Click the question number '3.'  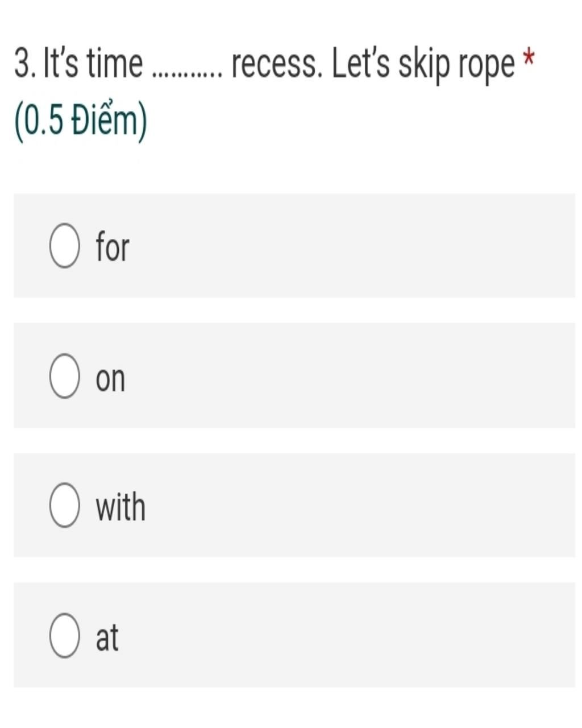point(26,63)
